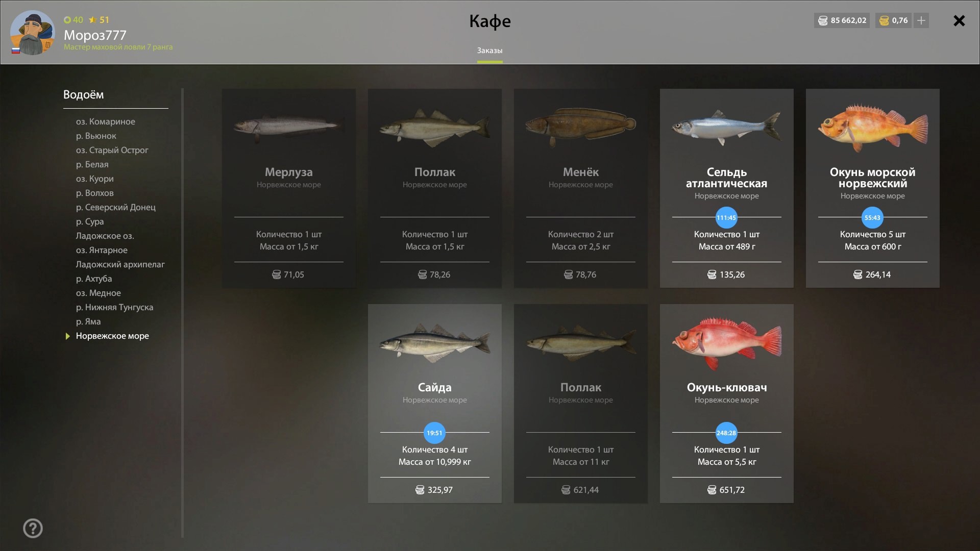980x551 pixels.
Task: Switch to the Заказы tab
Action: 489,51
